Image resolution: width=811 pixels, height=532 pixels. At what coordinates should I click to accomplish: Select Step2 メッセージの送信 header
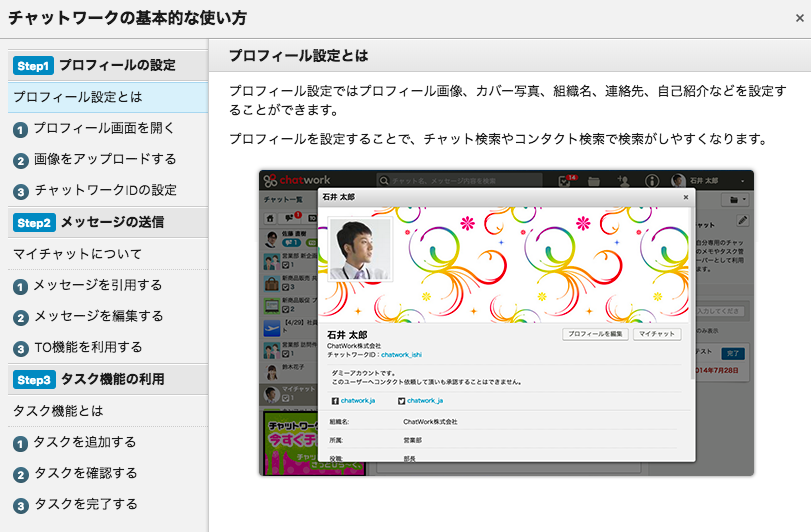[x=108, y=223]
